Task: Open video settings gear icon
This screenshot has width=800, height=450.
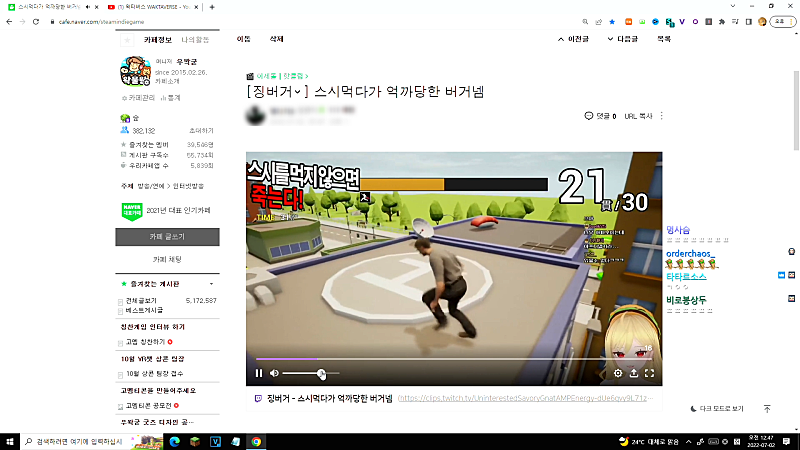Action: coord(617,373)
